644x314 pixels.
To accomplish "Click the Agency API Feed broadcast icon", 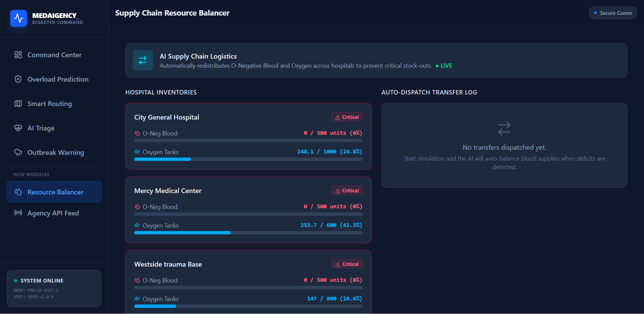I will point(18,213).
